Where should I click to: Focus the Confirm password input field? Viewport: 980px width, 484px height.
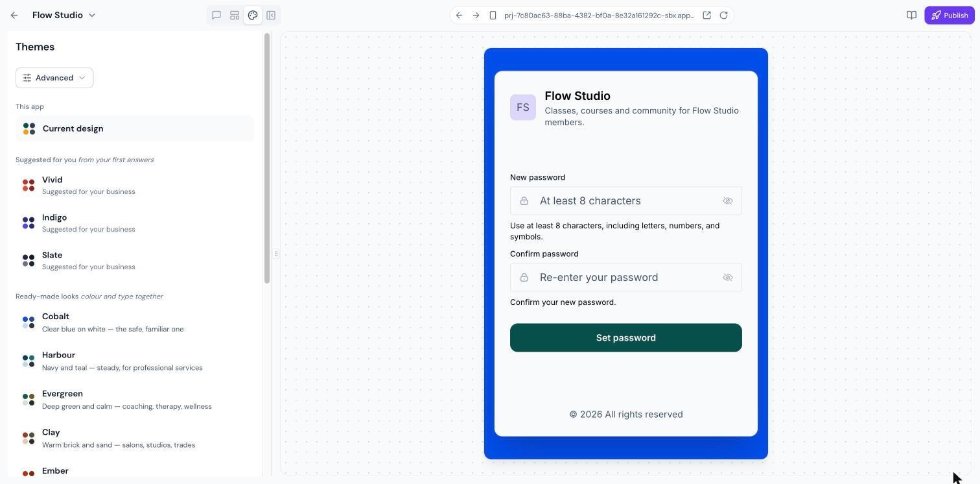pyautogui.click(x=626, y=278)
